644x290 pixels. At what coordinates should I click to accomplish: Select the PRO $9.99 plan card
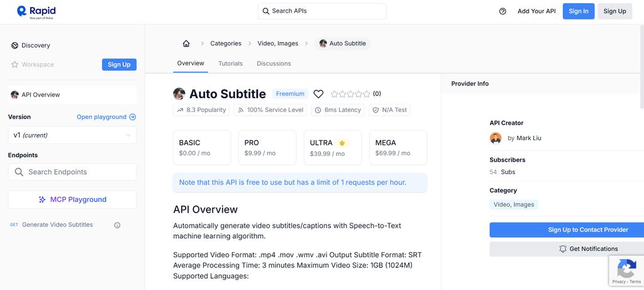coord(267,148)
